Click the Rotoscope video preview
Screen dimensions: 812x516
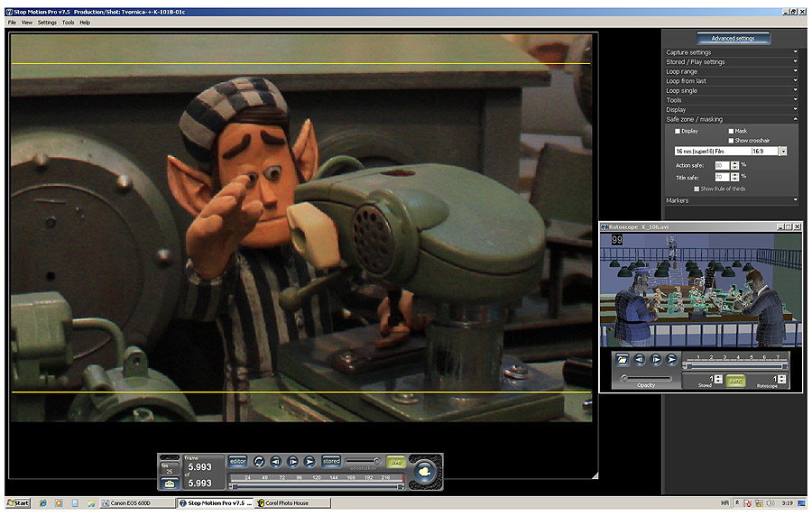tap(700, 290)
